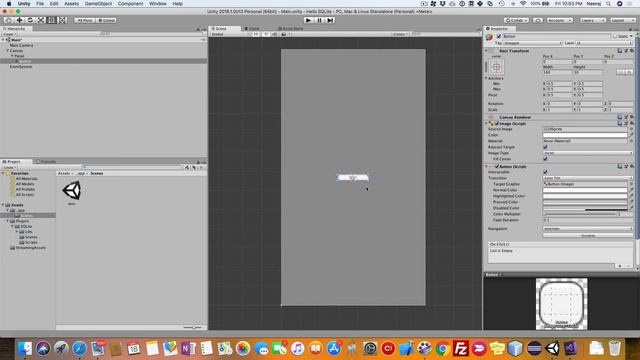The width and height of the screenshot is (640, 360).
Task: Open the Image Type dropdown
Action: 588,153
